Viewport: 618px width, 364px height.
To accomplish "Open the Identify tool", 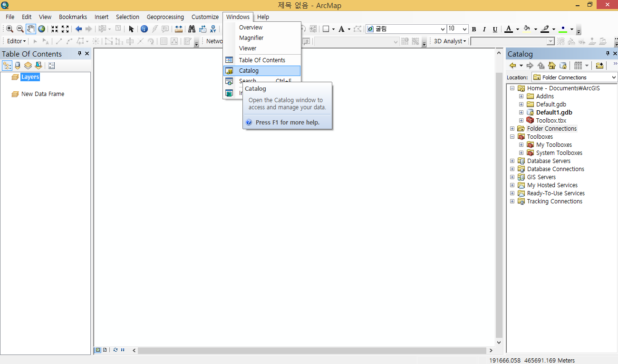I will click(144, 29).
